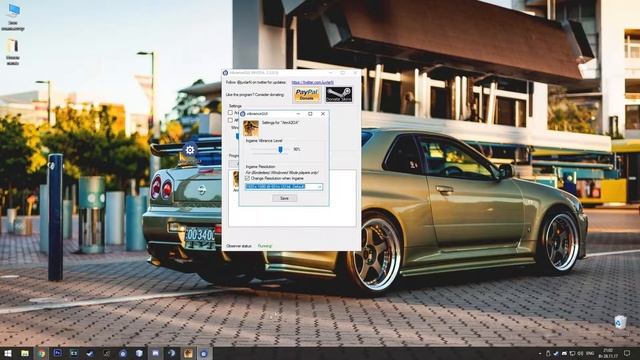Open the notification action center
The height and width of the screenshot is (360, 640).
[627, 353]
